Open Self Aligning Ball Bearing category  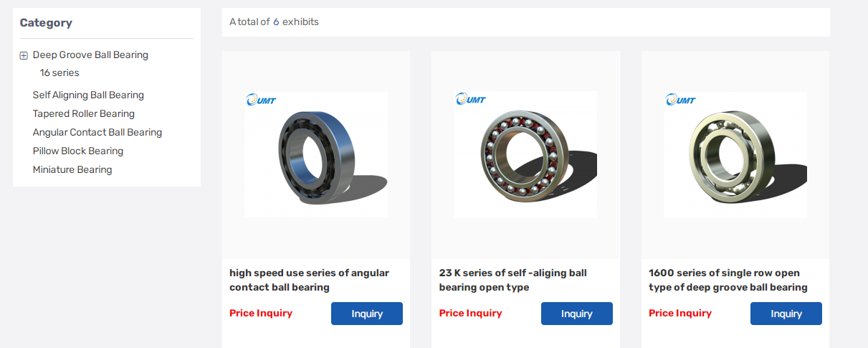tap(88, 95)
